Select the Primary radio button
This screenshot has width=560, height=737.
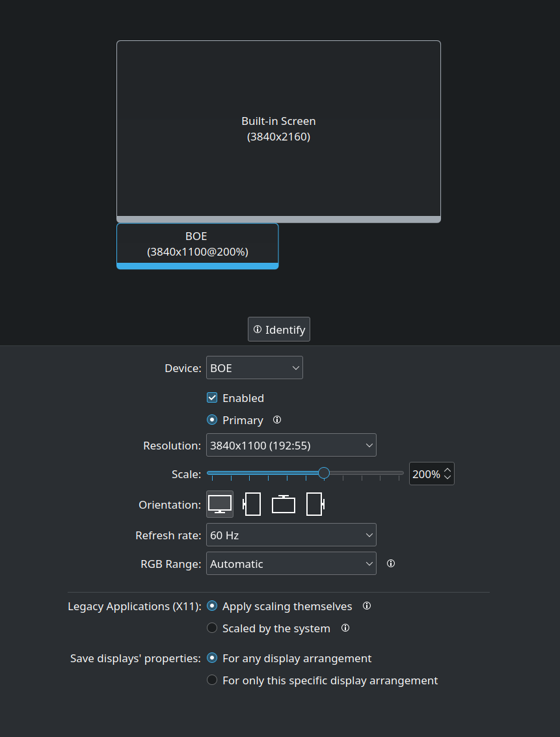pyautogui.click(x=212, y=420)
